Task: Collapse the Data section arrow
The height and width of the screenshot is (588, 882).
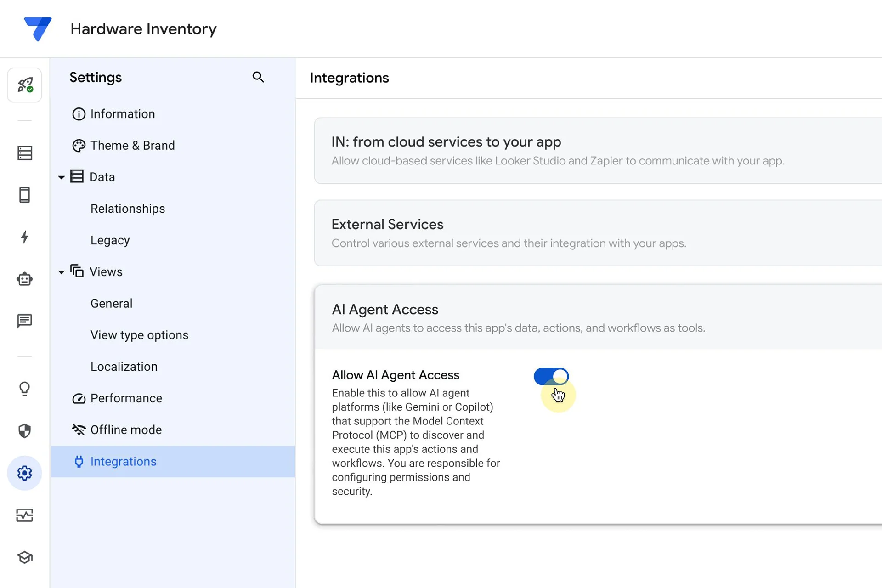Action: (x=61, y=177)
